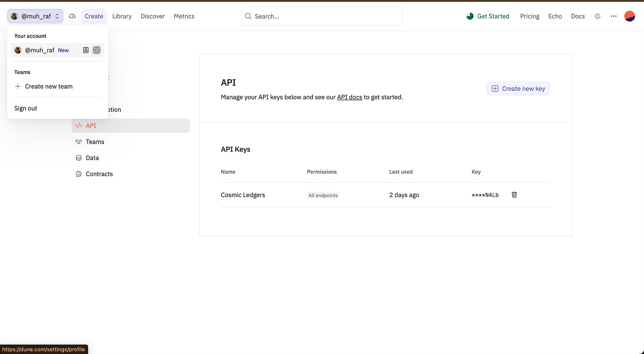Viewport: 644px width, 354px height.
Task: Click the masked key ****N4Lb
Action: 485,195
